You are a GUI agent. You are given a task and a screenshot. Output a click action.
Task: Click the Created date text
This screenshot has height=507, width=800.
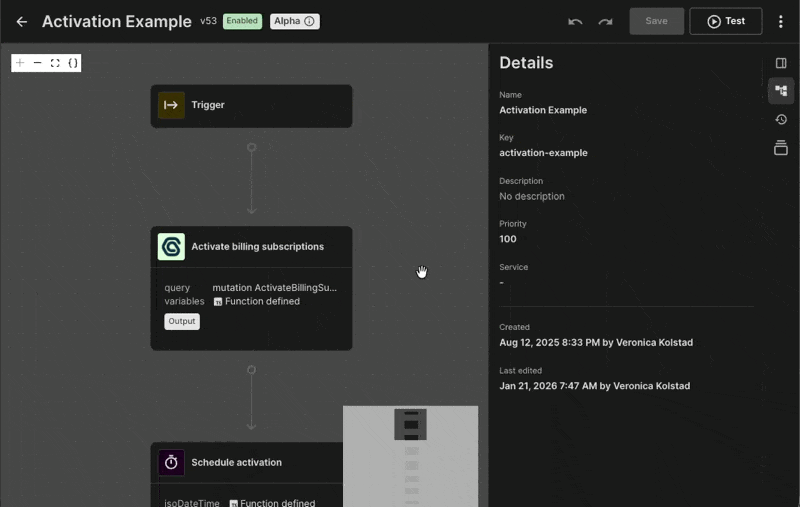tap(596, 343)
